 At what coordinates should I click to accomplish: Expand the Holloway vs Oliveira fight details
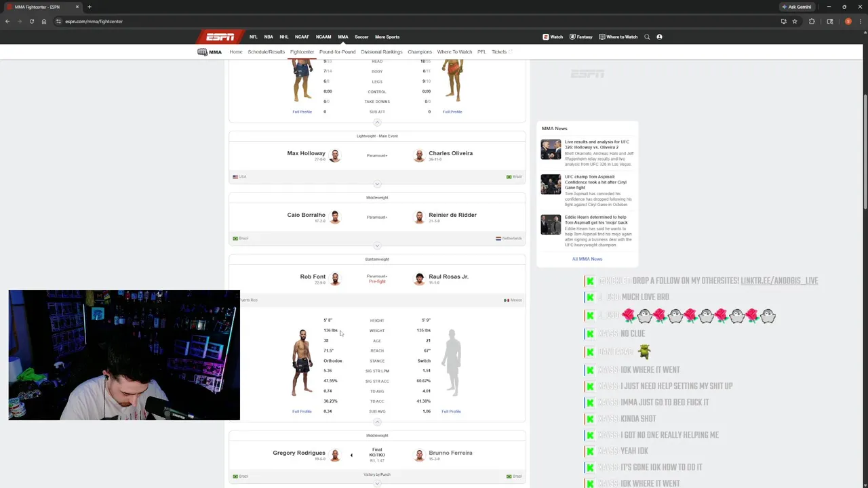(377, 184)
